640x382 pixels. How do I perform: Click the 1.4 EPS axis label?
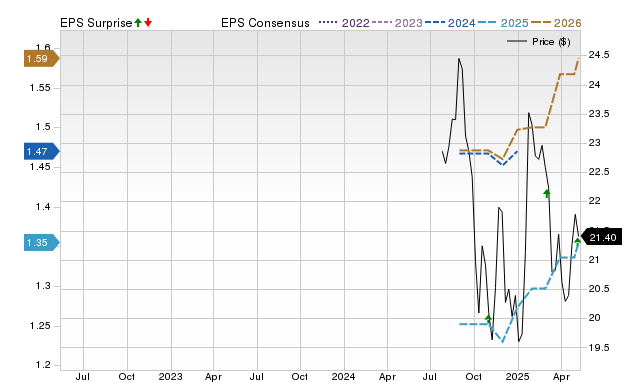(x=43, y=207)
